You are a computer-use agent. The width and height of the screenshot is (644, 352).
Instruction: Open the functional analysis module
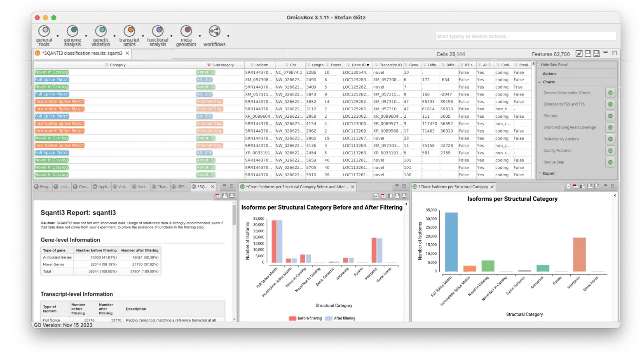158,36
